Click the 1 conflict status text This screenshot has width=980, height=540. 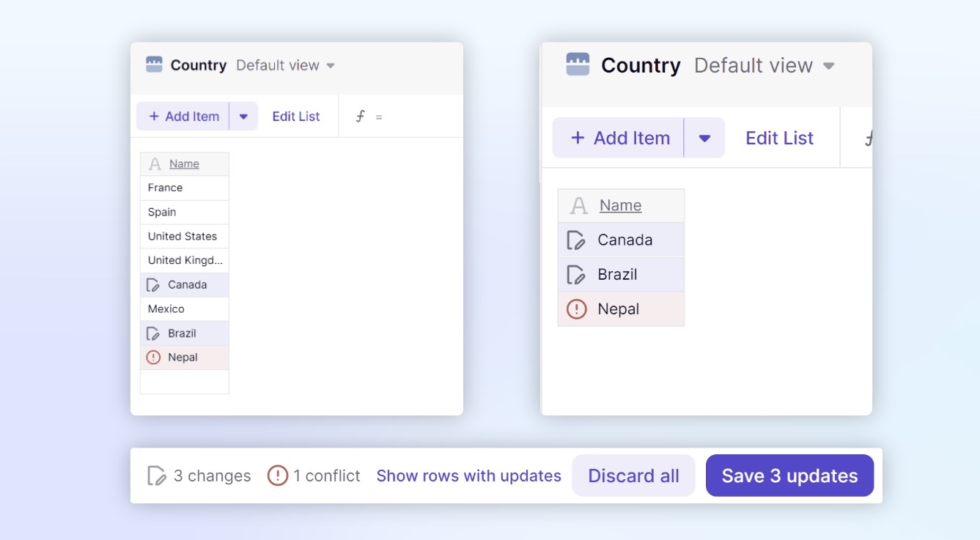tap(327, 476)
